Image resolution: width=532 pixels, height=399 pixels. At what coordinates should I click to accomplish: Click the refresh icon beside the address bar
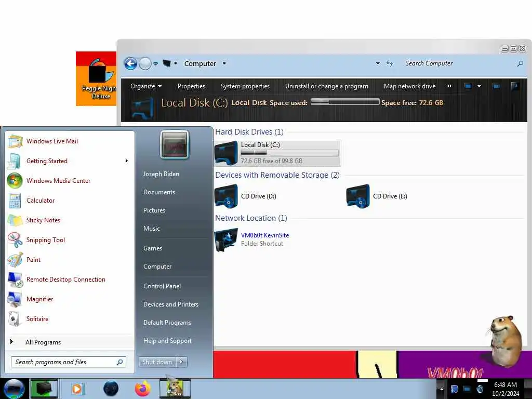click(x=390, y=63)
